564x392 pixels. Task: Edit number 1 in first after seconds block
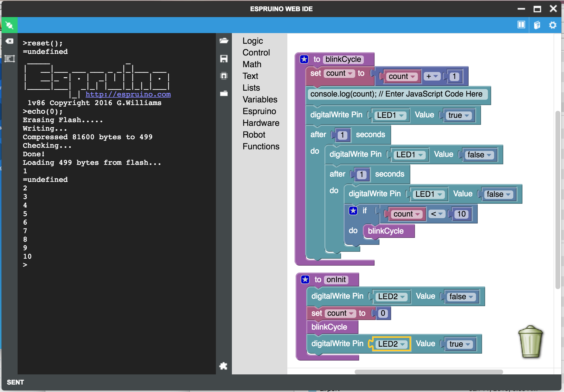343,135
